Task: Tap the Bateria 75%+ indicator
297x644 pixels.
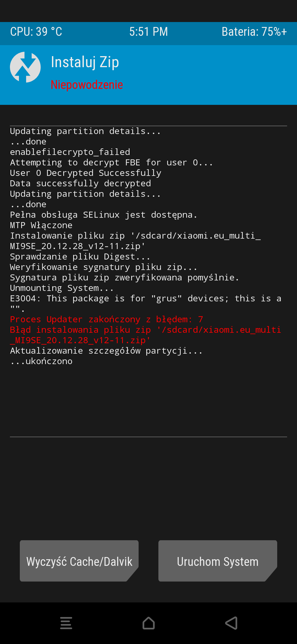Action: coord(254,32)
